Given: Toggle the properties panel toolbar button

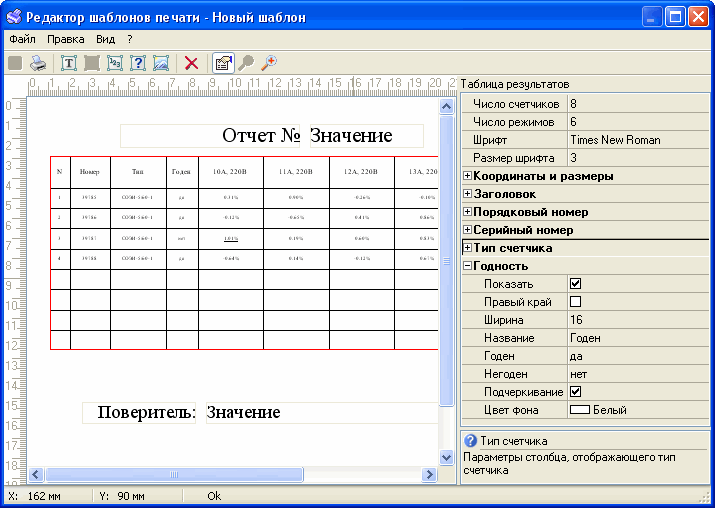Looking at the screenshot, I should (x=223, y=62).
